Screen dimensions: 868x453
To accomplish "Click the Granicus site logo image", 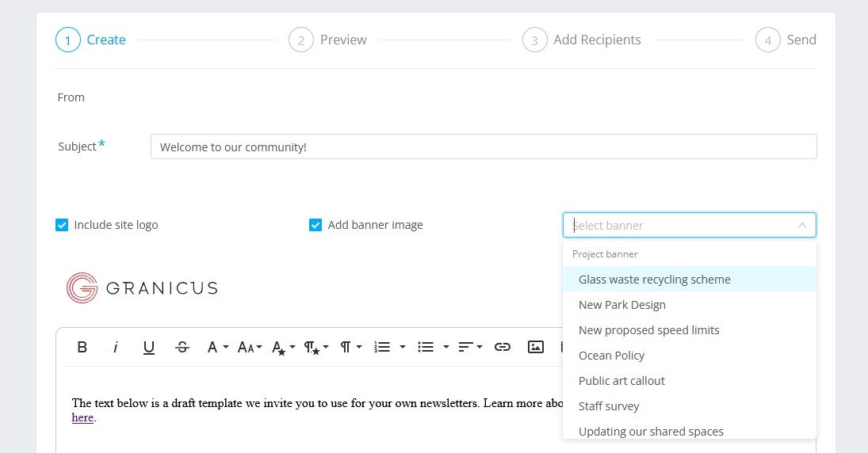I will (142, 287).
